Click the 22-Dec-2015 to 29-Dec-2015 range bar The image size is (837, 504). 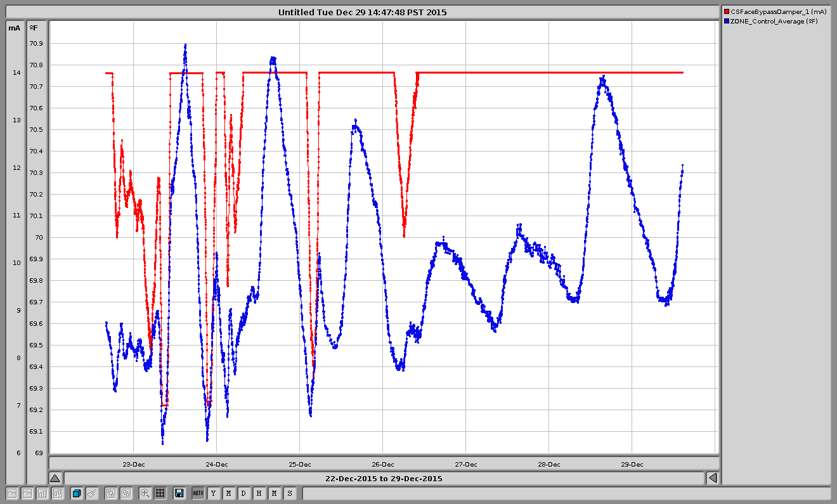point(384,478)
